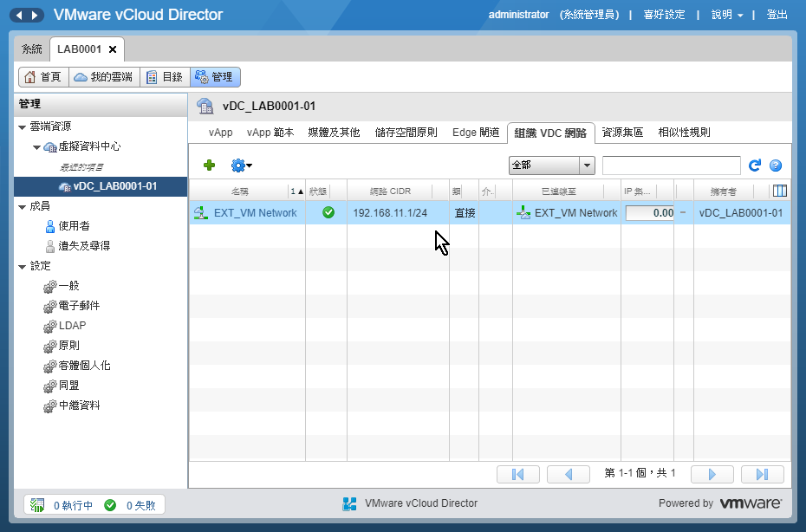This screenshot has height=532, width=806.
Task: Click the 192.168.11.1/24 CIDR cell
Action: coord(390,213)
